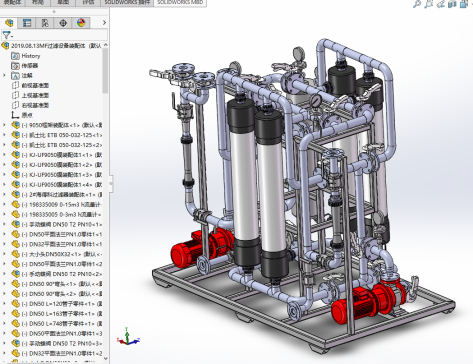This screenshot has height=364, width=473.
Task: Switch to the 评估 ribbon tab
Action: 88,2
